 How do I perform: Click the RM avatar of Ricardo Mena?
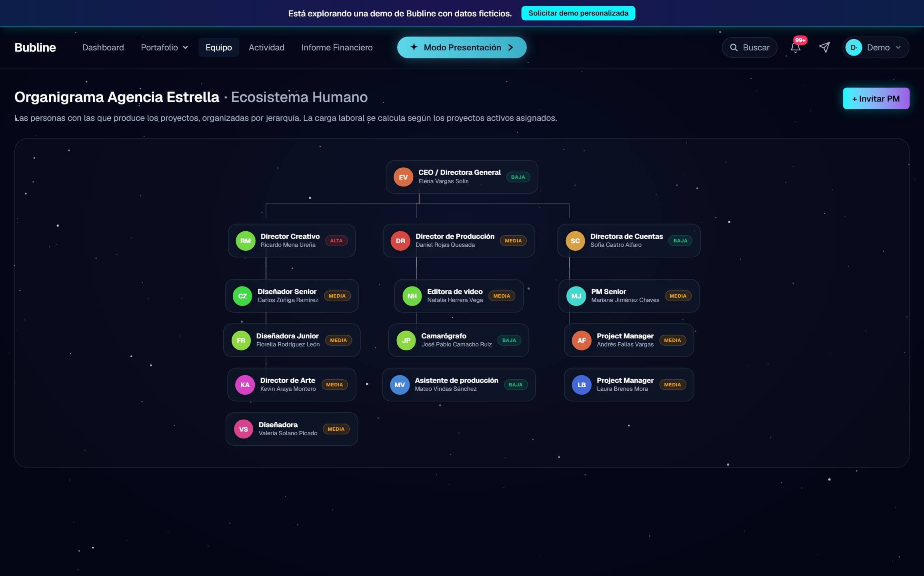click(x=245, y=241)
